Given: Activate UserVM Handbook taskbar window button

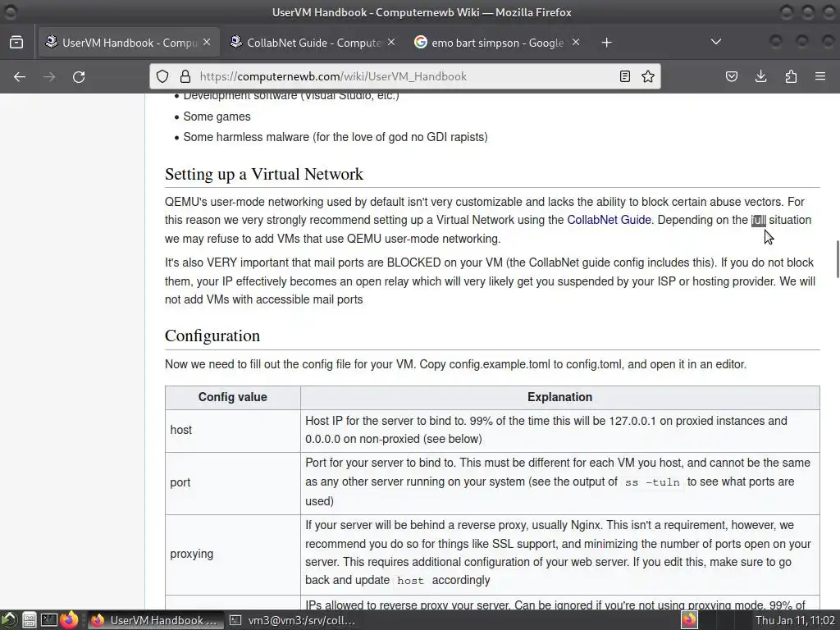Looking at the screenshot, I should tap(154, 620).
